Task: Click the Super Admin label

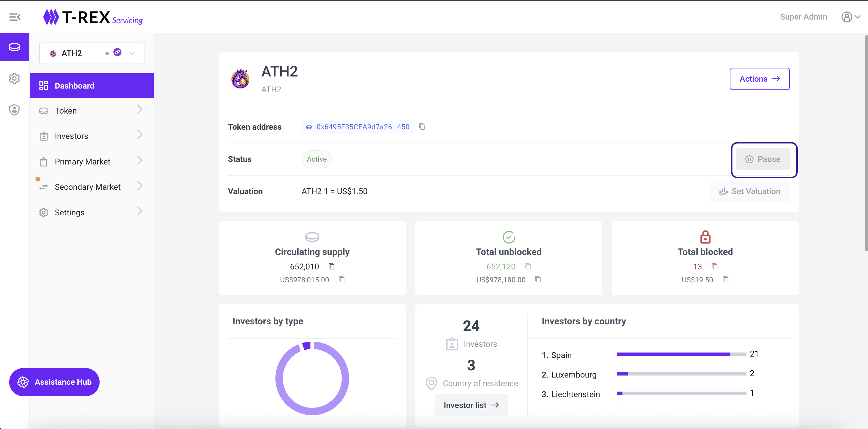Action: 803,17
